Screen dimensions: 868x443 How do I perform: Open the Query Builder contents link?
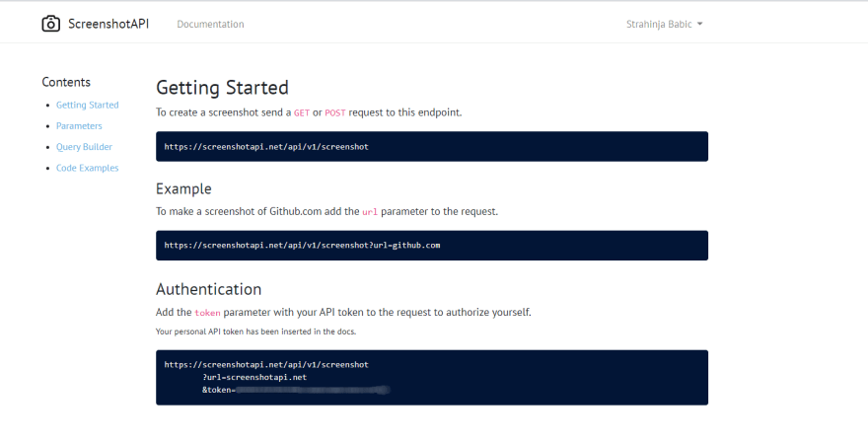(x=84, y=147)
